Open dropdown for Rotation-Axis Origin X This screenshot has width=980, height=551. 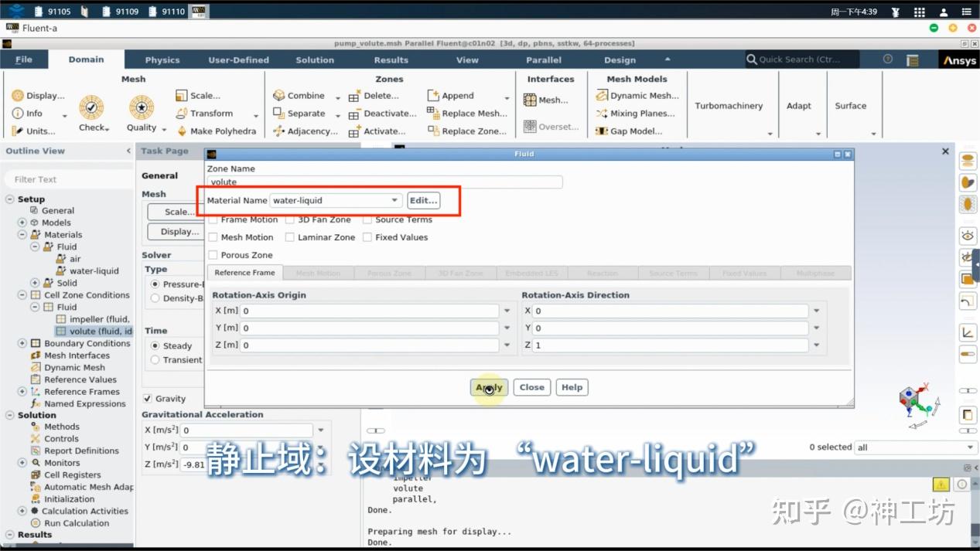point(507,311)
